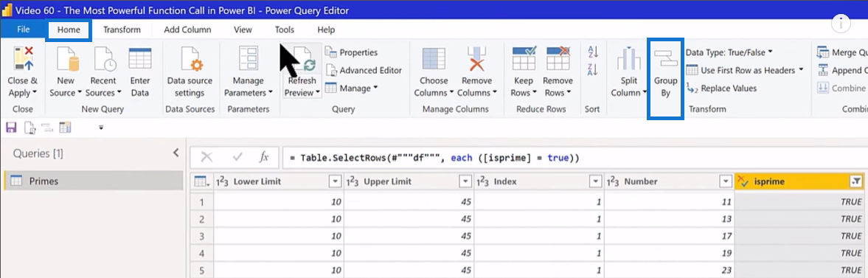Open the File menu
The image size is (868, 278).
click(x=24, y=29)
